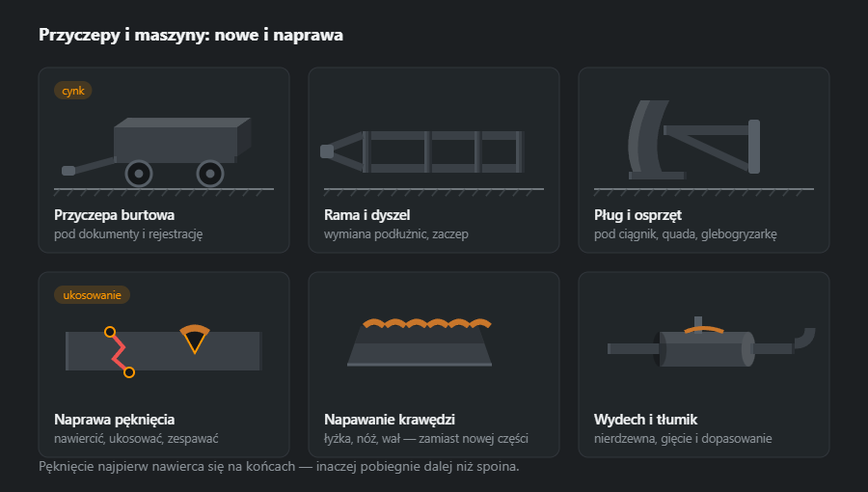868x492 pixels.
Task: Open the 'Wydech i tłumik' card title
Action: (x=645, y=420)
